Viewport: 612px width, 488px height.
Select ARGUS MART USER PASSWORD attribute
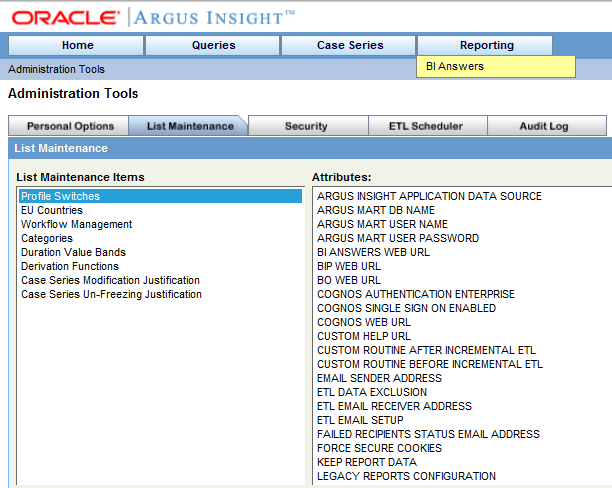tap(398, 238)
